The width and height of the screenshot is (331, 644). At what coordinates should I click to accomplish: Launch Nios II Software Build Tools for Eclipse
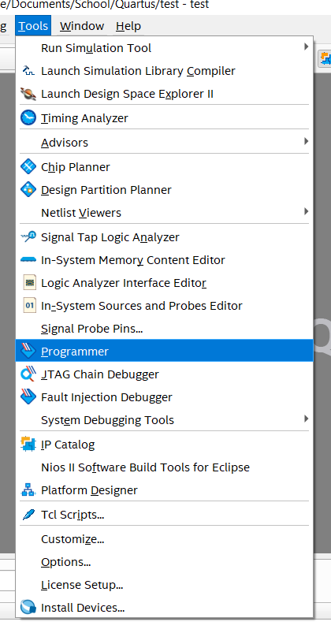(x=164, y=467)
